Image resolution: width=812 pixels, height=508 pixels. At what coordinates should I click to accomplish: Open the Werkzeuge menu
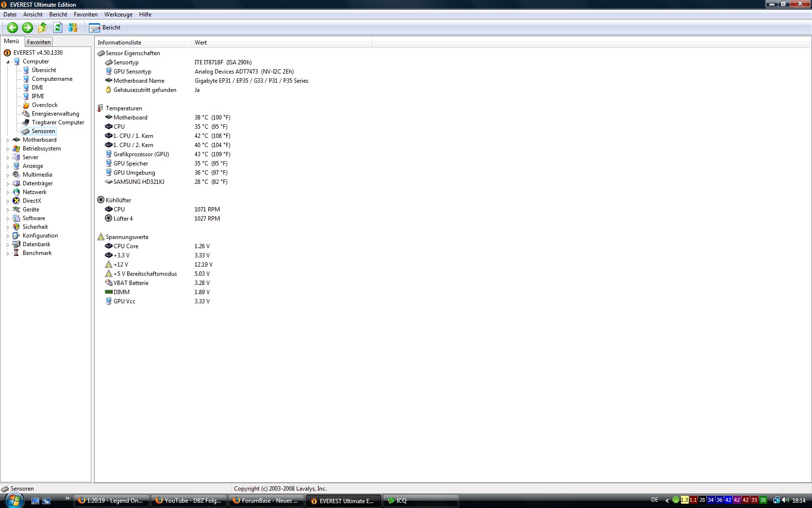click(x=118, y=15)
